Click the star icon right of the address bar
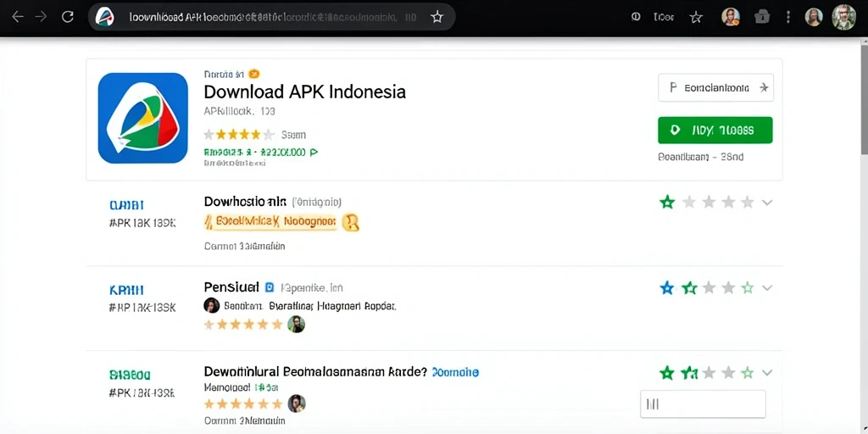 point(696,17)
